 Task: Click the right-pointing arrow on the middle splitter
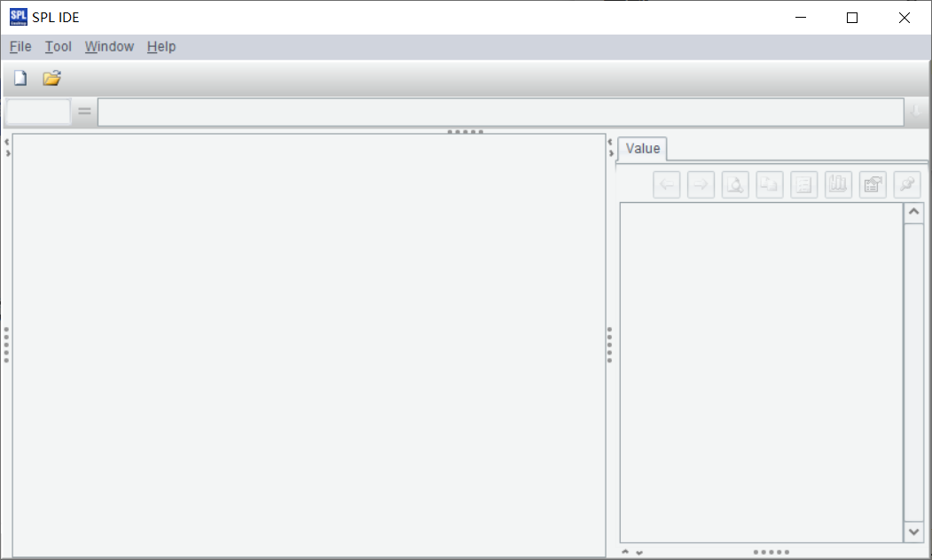611,153
